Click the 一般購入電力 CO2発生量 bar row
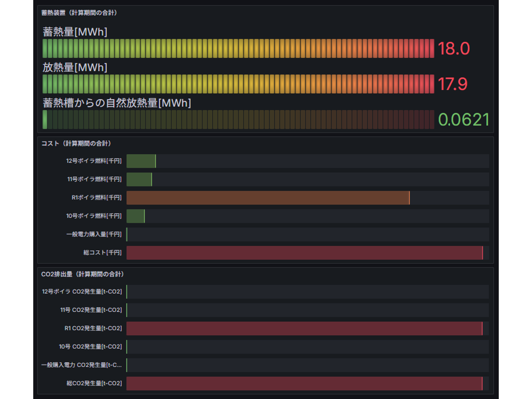 pos(308,365)
